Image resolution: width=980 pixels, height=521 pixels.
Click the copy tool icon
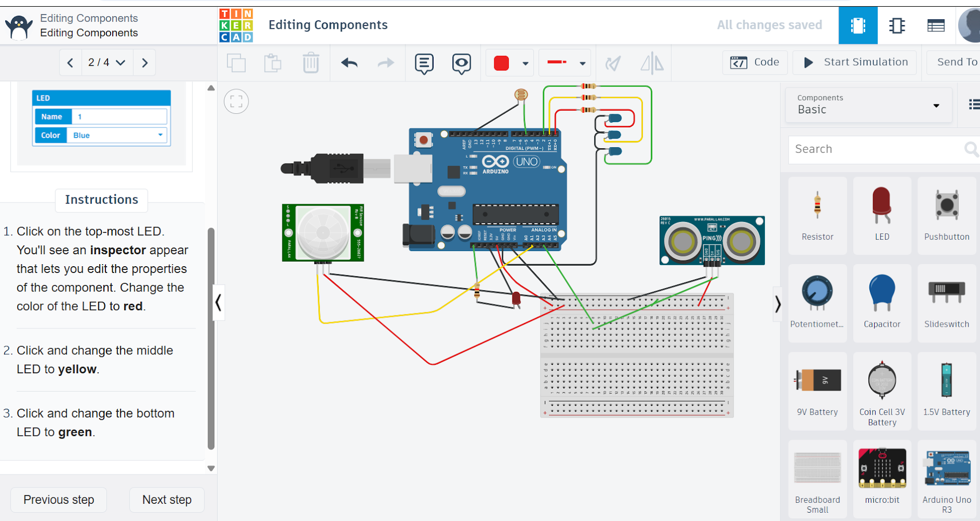coord(236,63)
